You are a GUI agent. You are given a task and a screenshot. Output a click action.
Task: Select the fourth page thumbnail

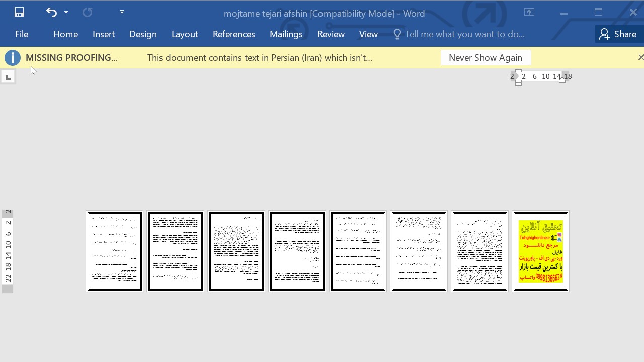(297, 251)
